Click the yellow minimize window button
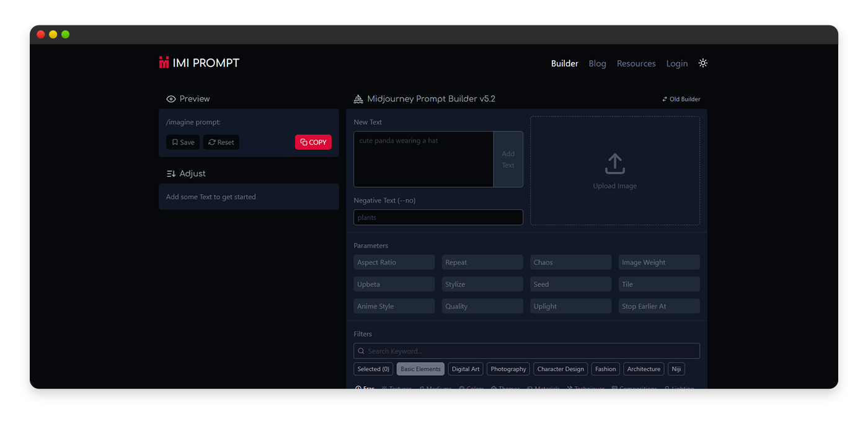The image size is (868, 434). tap(53, 35)
